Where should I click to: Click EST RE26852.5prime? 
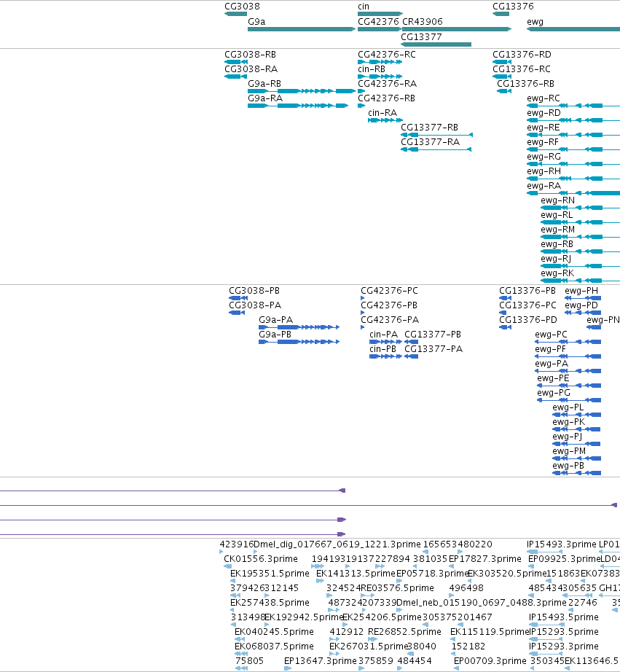404,632
